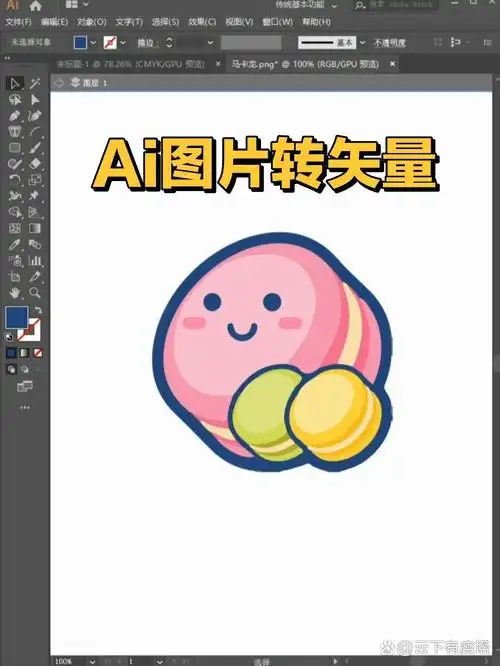Select the Pen tool
This screenshot has height=666, width=500.
point(15,116)
